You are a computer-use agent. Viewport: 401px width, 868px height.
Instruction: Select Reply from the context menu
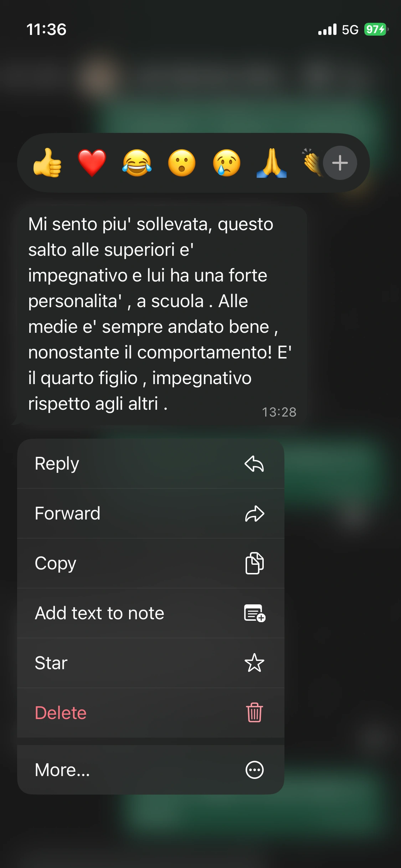[x=151, y=464]
